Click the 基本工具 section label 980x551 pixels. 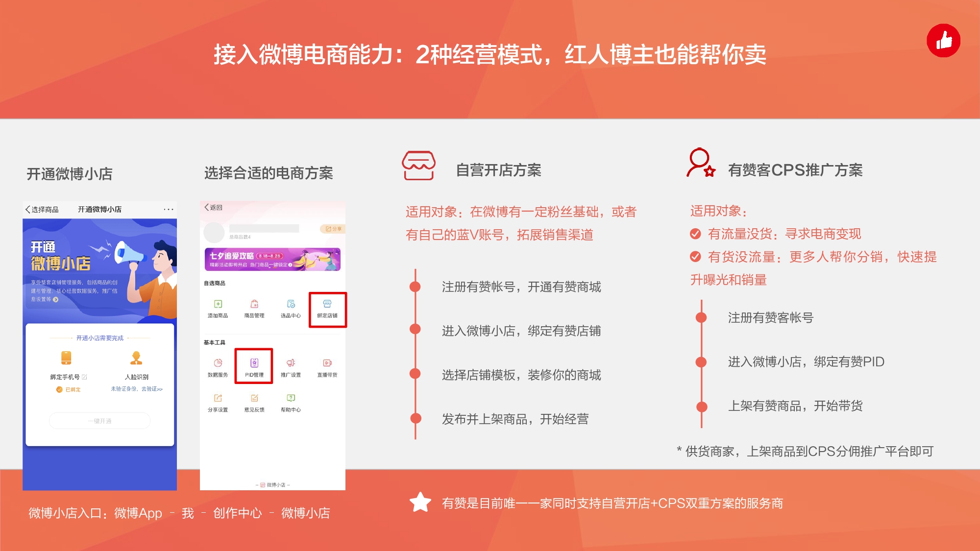point(215,342)
